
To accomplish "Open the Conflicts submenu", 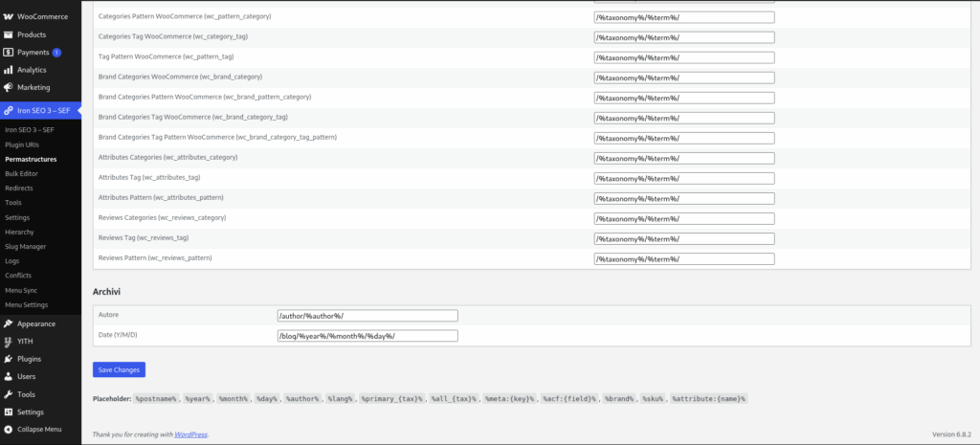I will [18, 275].
